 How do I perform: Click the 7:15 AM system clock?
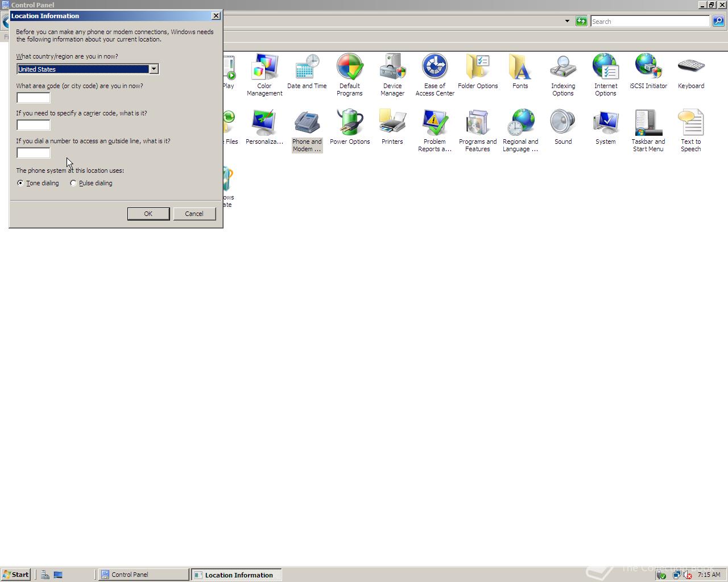(709, 575)
